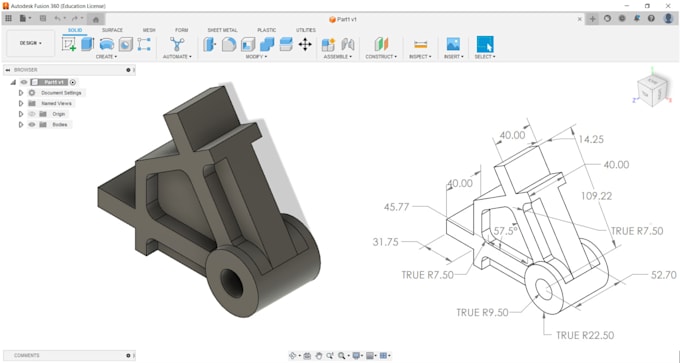Select the Part1 v1 document tab

343,20
